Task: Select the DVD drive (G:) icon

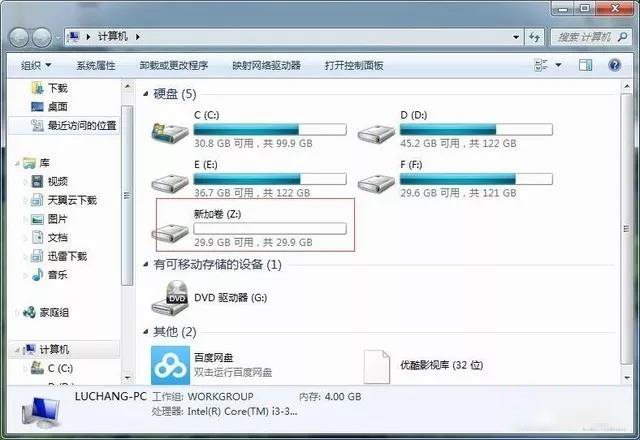Action: click(x=170, y=298)
